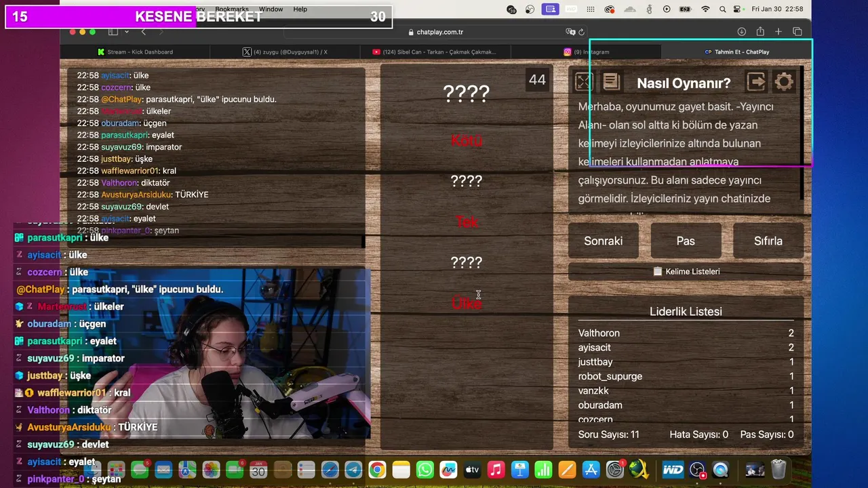Open App Store from the dock
This screenshot has width=868, height=488.
591,470
